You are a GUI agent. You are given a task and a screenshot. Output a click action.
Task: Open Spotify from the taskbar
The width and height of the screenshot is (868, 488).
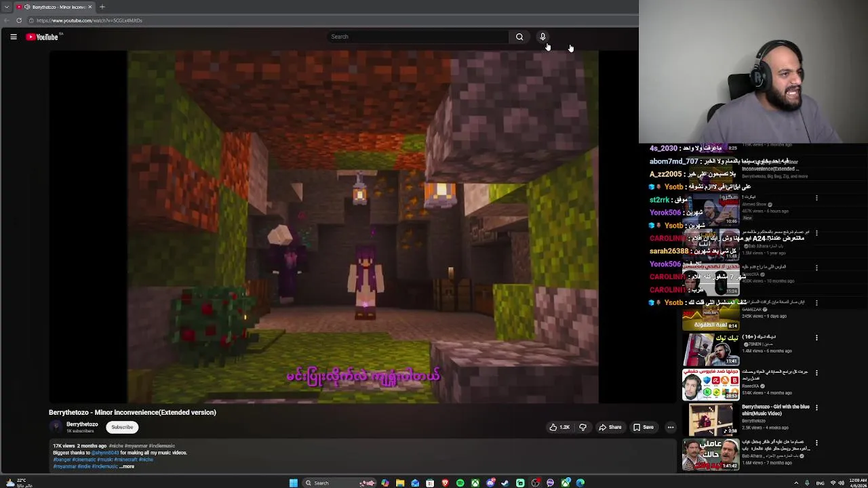tap(460, 483)
